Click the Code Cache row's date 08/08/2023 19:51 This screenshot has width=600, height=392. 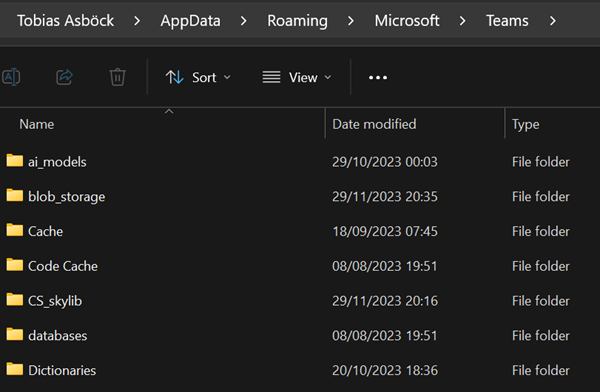point(385,266)
